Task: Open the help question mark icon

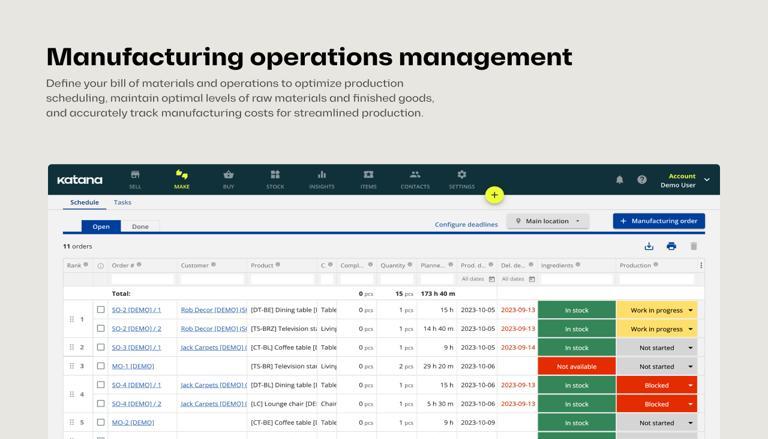Action: [642, 180]
